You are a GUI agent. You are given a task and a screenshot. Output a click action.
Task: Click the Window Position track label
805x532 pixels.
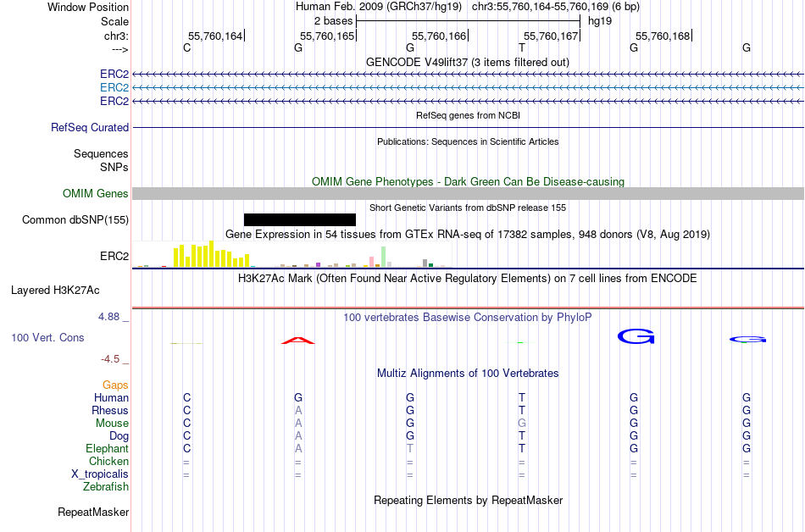(88, 7)
